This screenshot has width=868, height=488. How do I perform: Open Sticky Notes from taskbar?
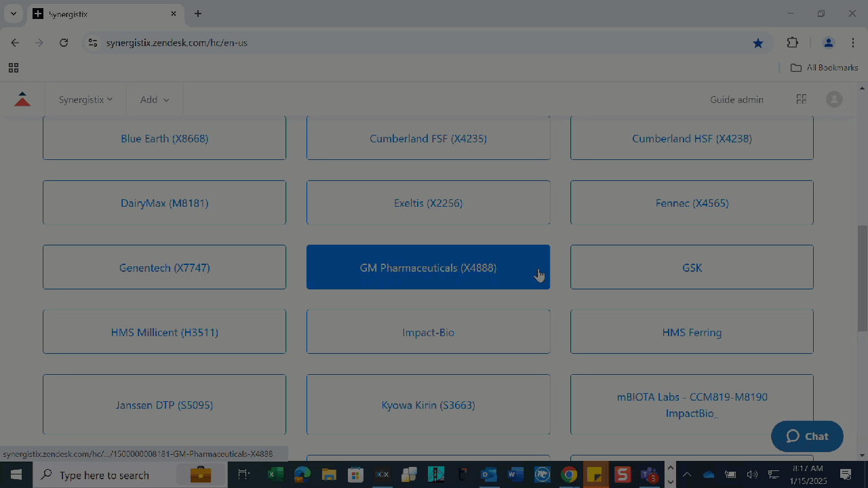point(595,474)
